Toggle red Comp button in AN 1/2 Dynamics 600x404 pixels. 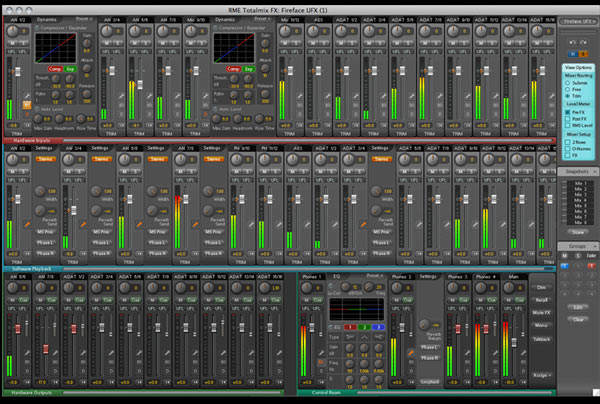(55, 69)
